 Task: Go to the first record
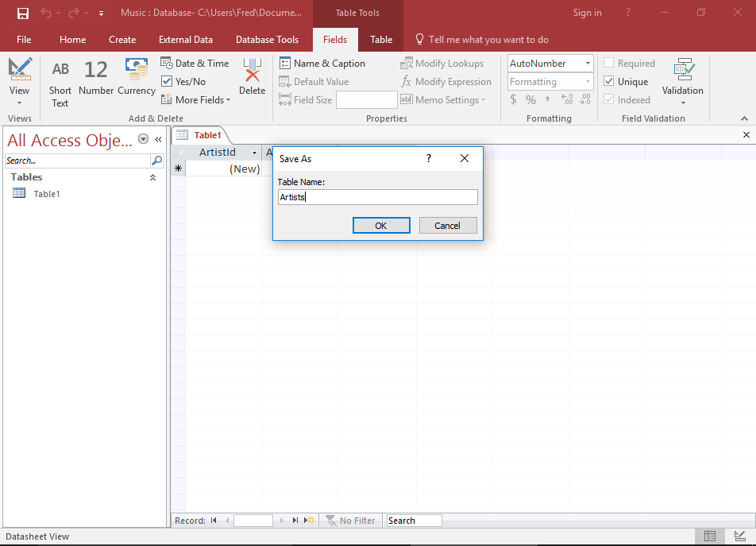tap(214, 521)
